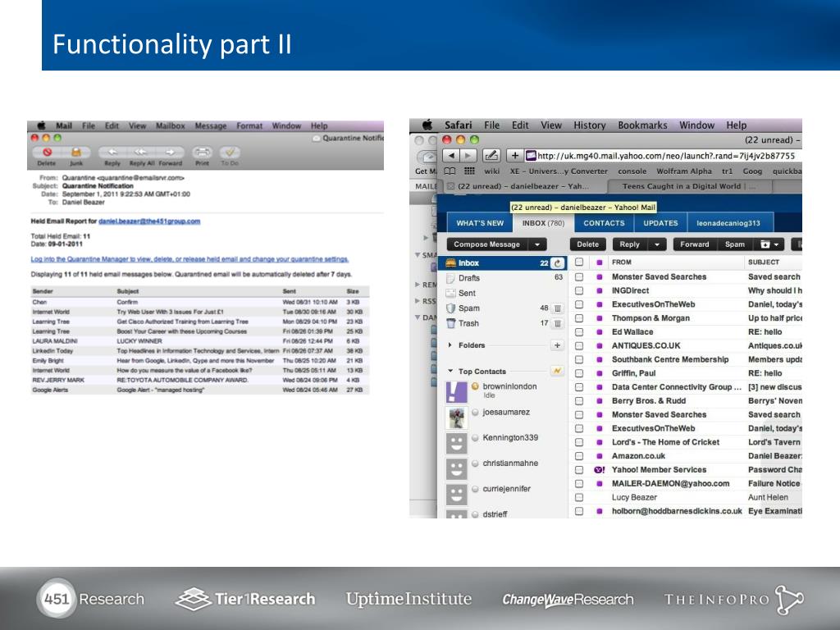840x630 pixels.
Task: Select the Inbox folder in Yahoo sidebar
Action: [x=502, y=263]
